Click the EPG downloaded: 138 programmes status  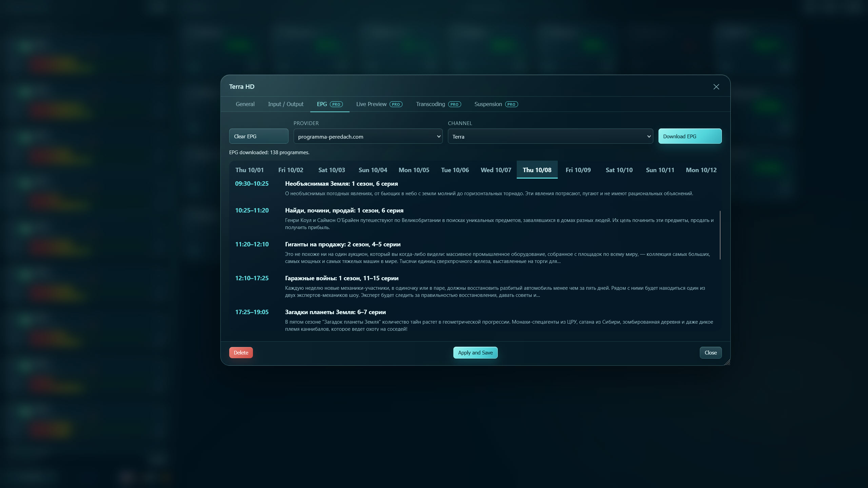coord(269,152)
